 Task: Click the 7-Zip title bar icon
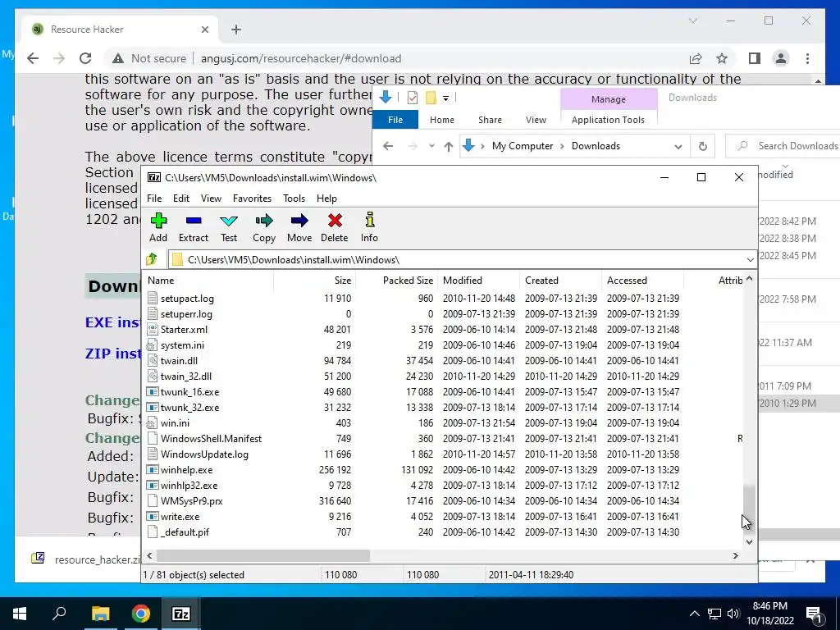pos(154,177)
